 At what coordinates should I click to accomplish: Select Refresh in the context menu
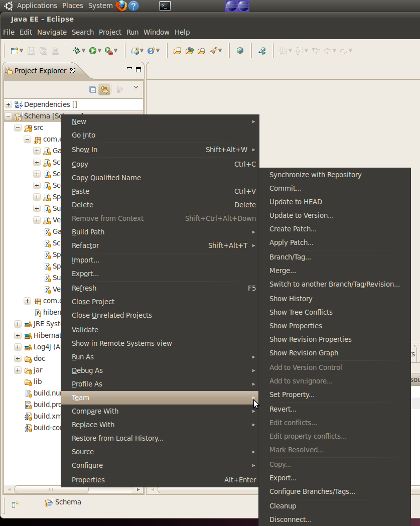(x=160, y=288)
